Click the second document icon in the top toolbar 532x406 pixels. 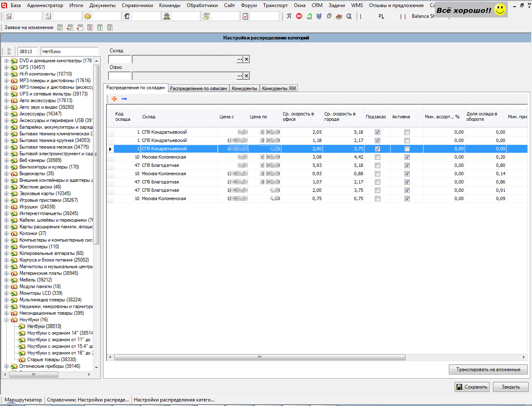pyautogui.click(x=48, y=16)
